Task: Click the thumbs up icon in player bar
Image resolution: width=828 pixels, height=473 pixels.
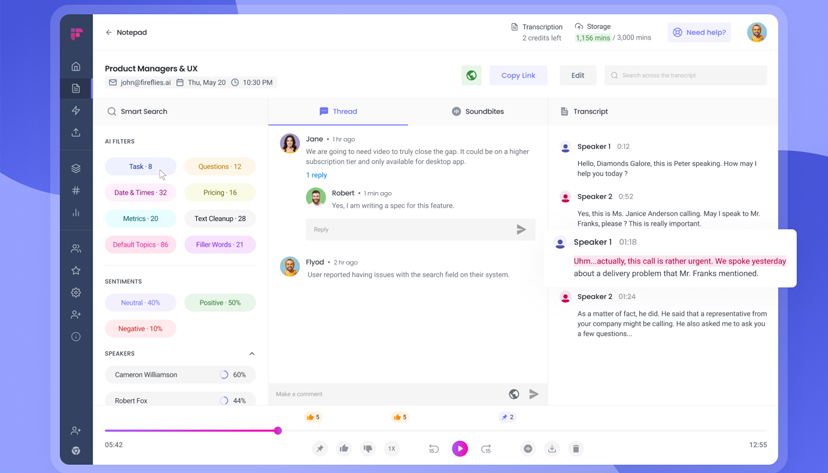Action: 344,449
